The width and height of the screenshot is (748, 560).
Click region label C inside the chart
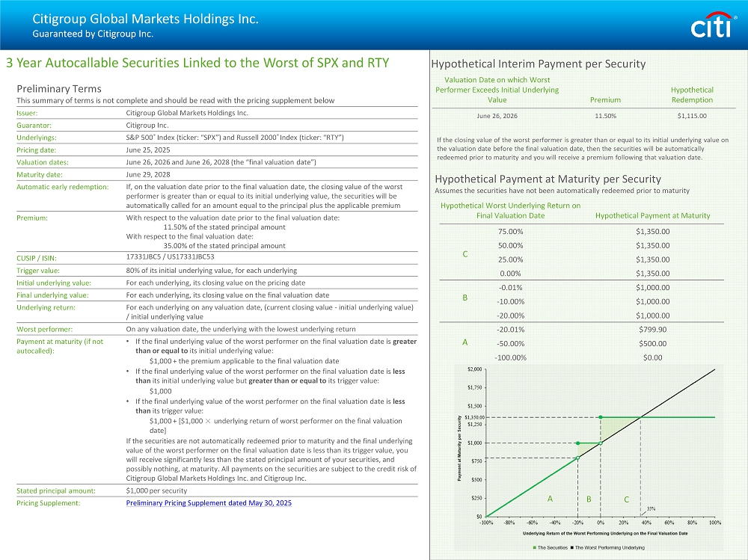(x=626, y=499)
